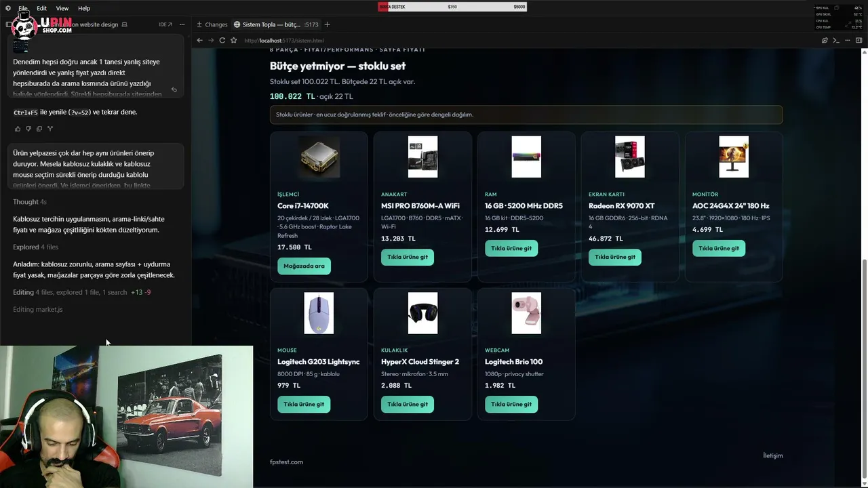Fork the conversation with the branch icon
The image size is (868, 488).
click(50, 129)
